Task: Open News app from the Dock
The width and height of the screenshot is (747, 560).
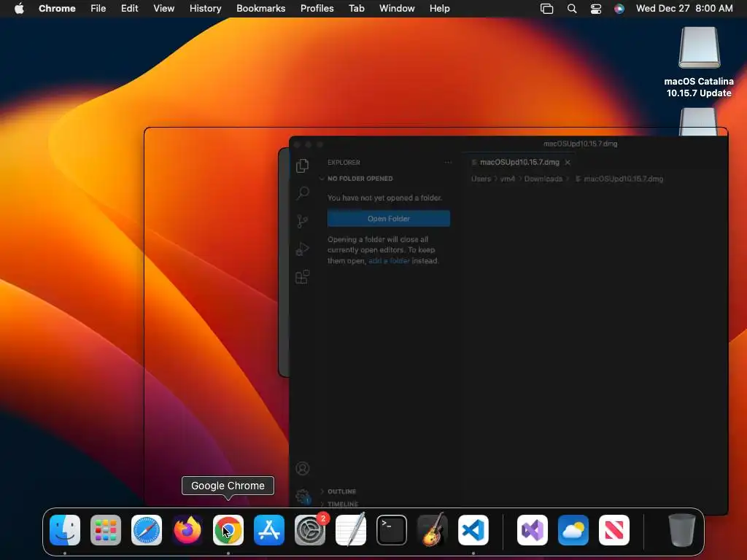Action: [x=614, y=530]
